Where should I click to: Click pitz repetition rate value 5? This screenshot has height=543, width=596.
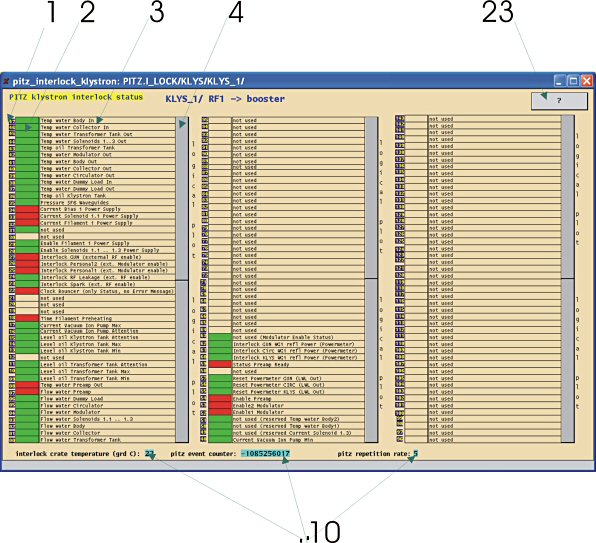[x=416, y=453]
